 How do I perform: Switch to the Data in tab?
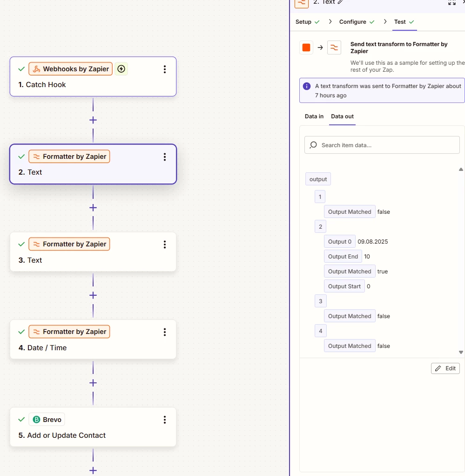314,116
